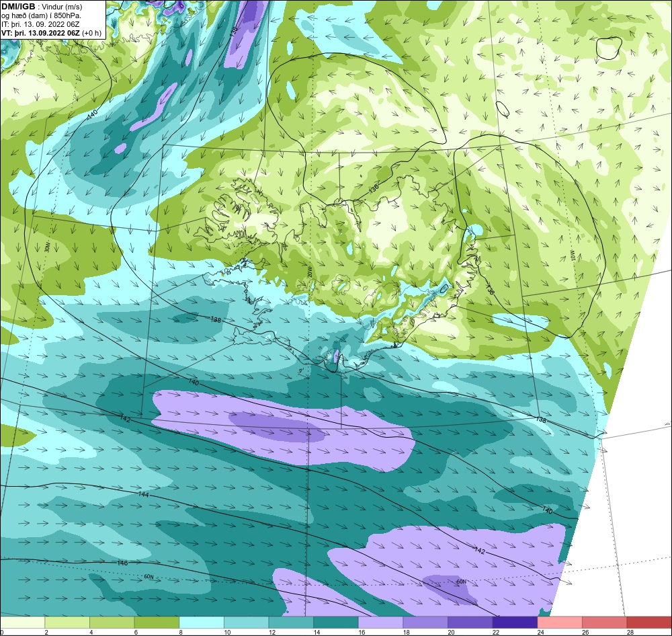Image resolution: width=672 pixels, height=636 pixels.
Task: Choose the 14–16 m/s dark teal legend swatch
Action: point(336,623)
